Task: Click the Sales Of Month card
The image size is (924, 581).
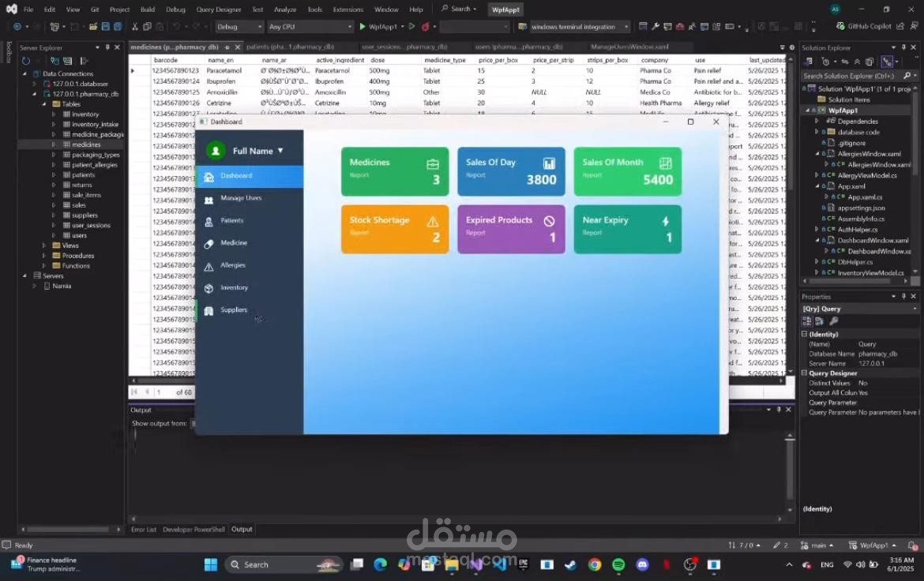Action: coord(628,171)
